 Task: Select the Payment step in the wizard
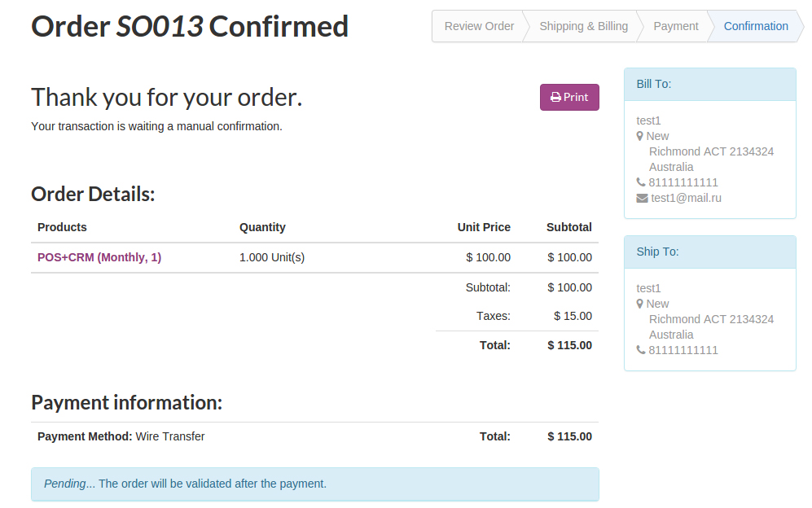pos(675,26)
